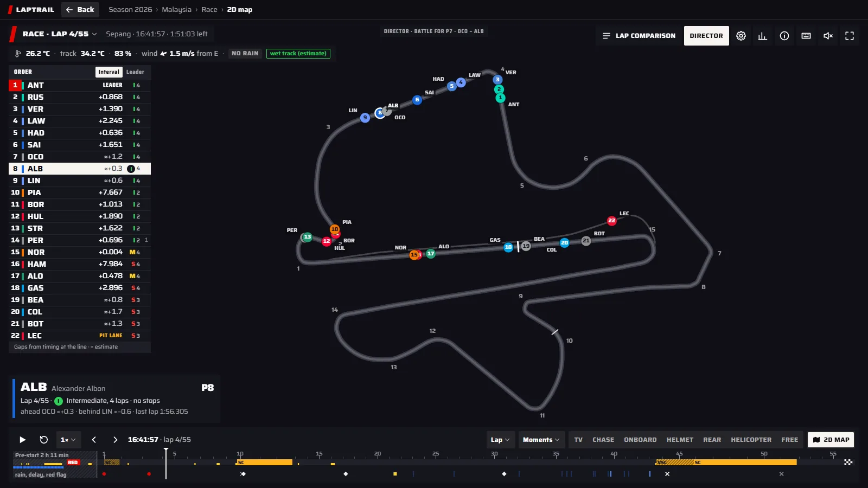Open settings via the gear icon
This screenshot has height=488, width=868.
[741, 36]
